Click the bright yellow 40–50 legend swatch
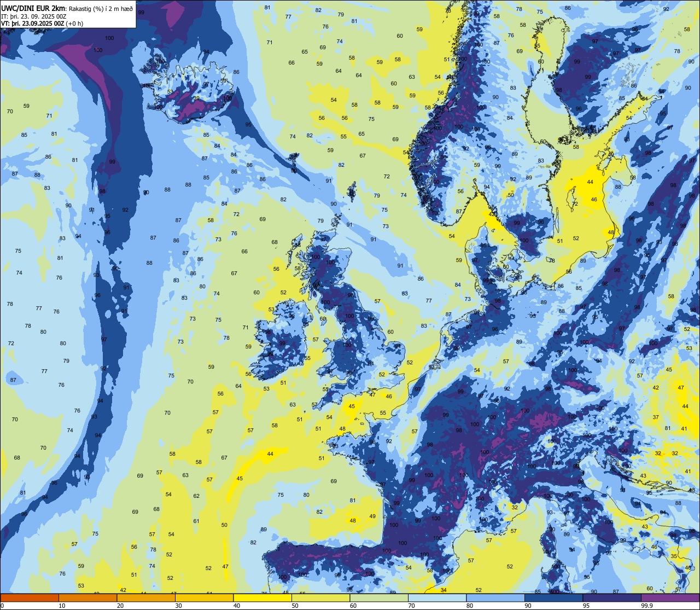 pyautogui.click(x=262, y=597)
